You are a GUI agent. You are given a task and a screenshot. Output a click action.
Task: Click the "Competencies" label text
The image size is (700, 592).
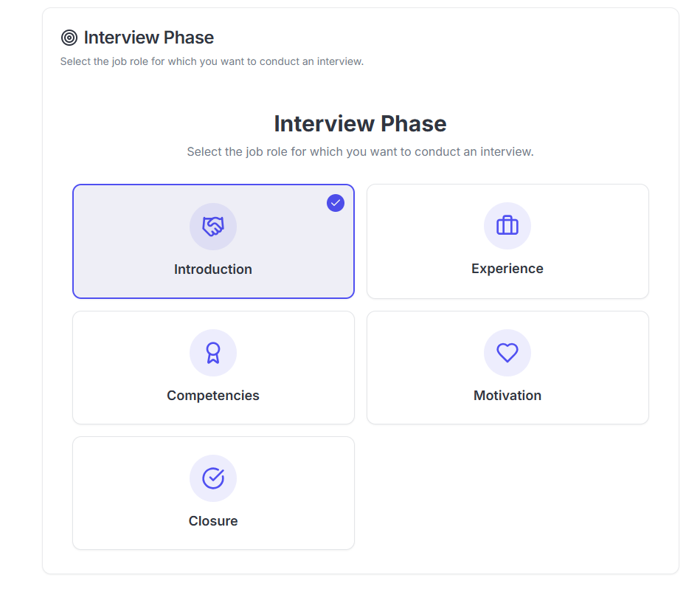click(x=213, y=396)
